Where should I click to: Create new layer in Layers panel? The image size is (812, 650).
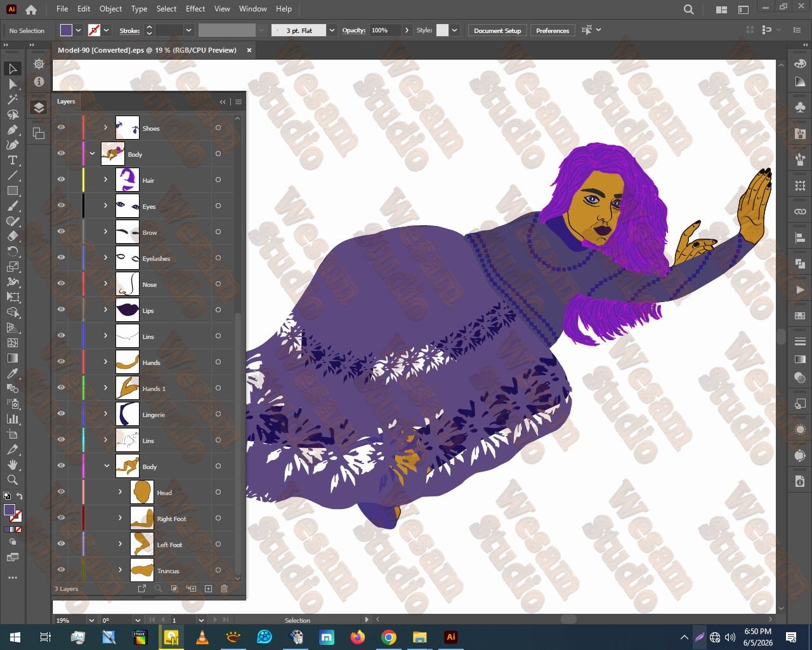click(x=208, y=589)
